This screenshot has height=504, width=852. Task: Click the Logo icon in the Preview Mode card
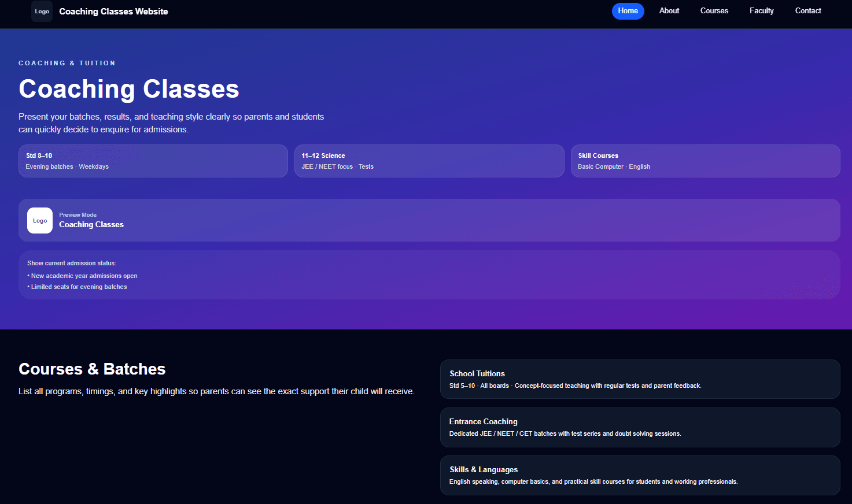[39, 220]
